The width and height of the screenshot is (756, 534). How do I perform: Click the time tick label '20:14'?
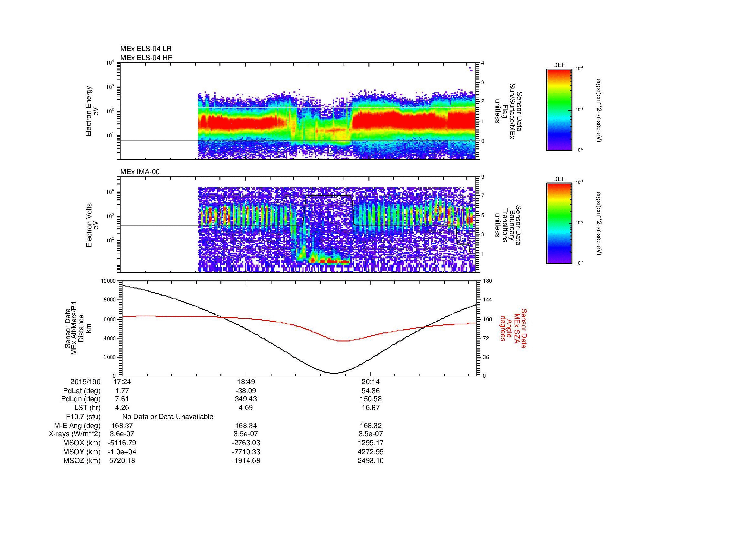(x=371, y=382)
